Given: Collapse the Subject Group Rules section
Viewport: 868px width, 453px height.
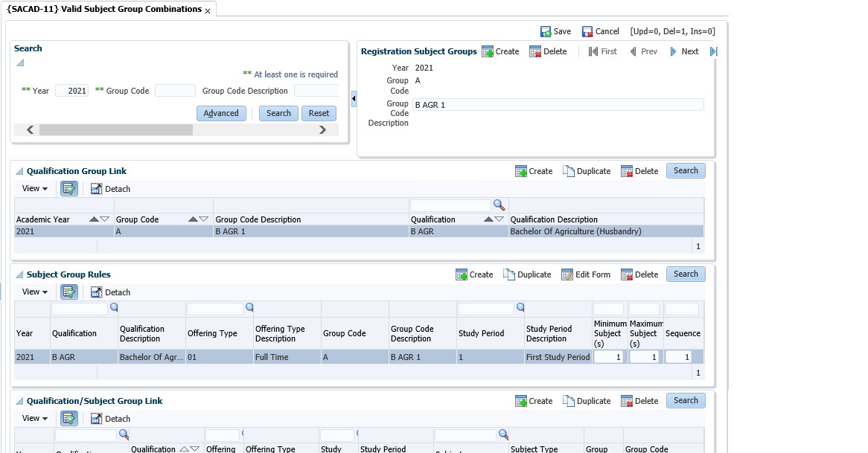Looking at the screenshot, I should (19, 275).
